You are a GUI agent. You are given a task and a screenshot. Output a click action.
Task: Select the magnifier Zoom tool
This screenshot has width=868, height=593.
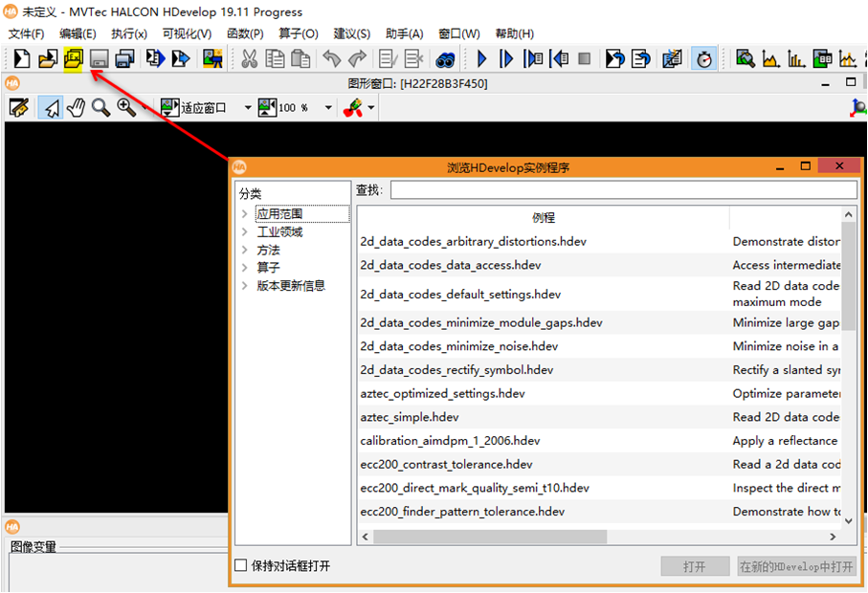click(100, 107)
